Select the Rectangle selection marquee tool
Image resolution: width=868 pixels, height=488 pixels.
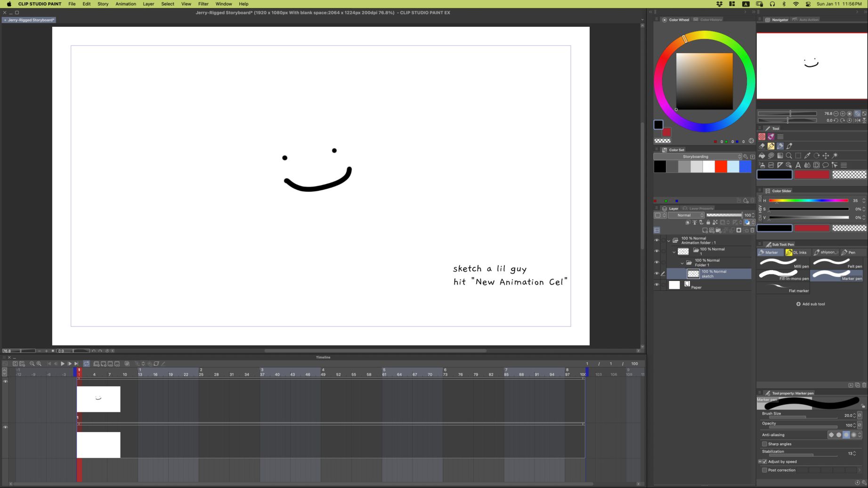pos(798,155)
